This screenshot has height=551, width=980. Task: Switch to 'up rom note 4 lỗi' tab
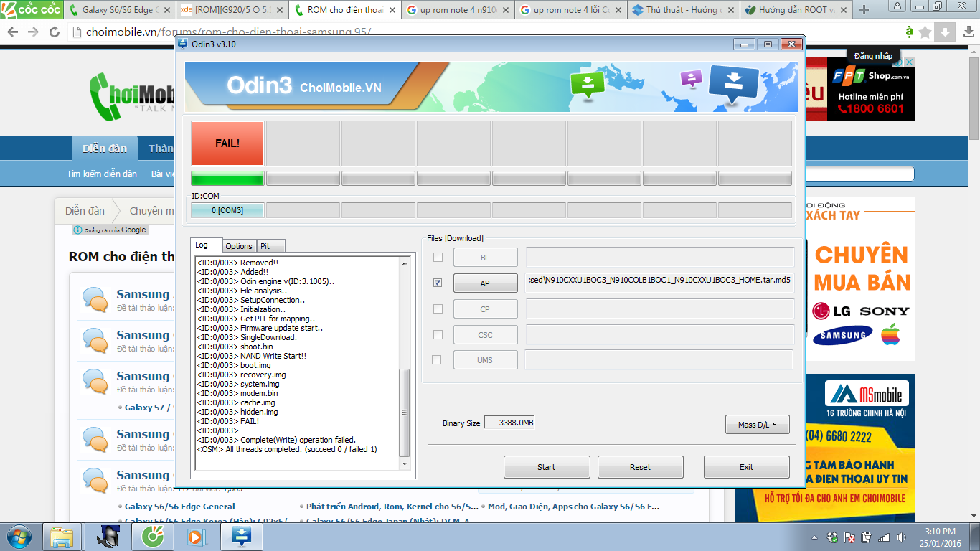[569, 10]
